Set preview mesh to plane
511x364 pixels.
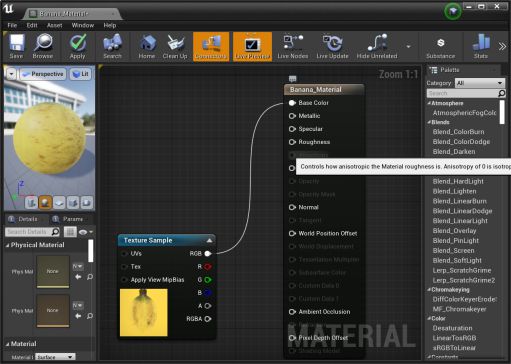59,202
